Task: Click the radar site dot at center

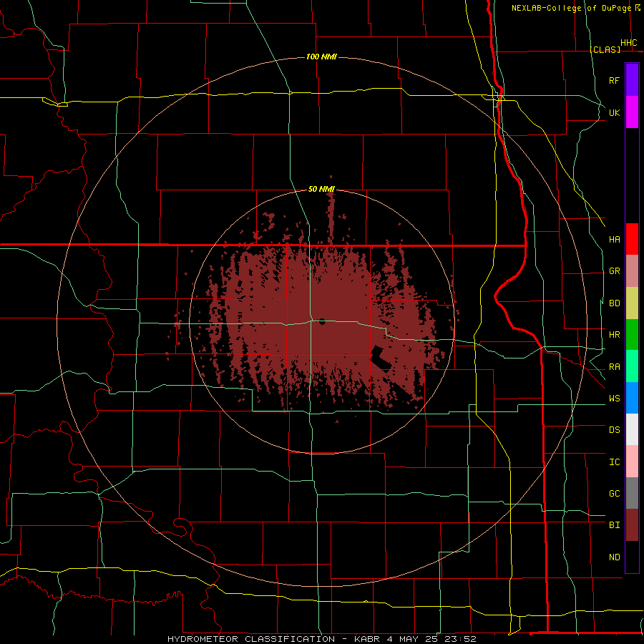Action: (322, 321)
